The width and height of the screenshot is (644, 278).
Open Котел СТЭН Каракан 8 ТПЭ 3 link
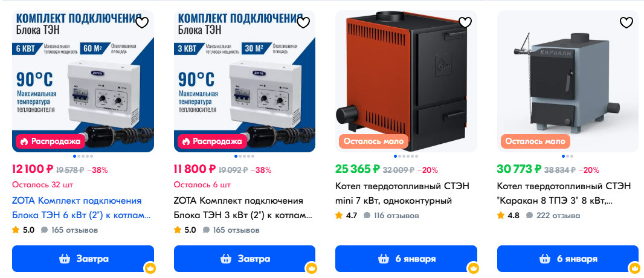tap(564, 193)
